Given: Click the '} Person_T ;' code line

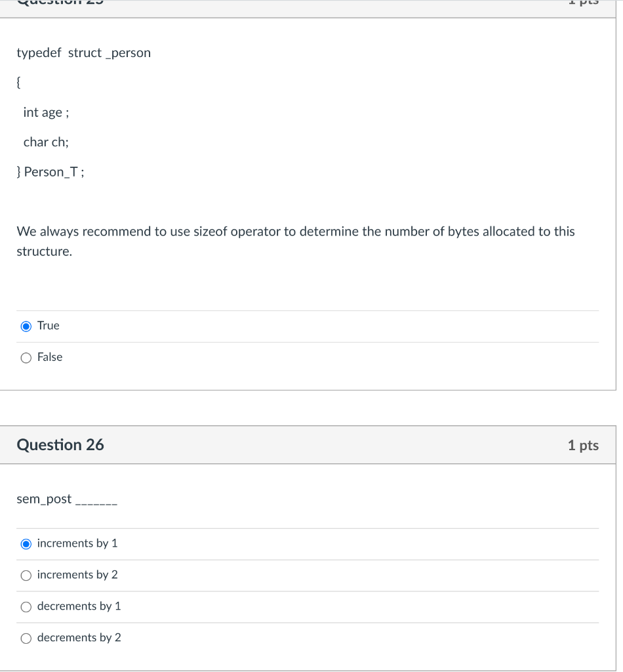Looking at the screenshot, I should point(50,172).
